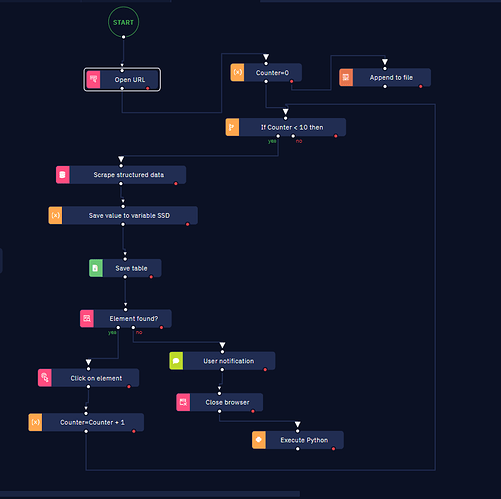
Task: Select the Save table step label
Action: coord(131,268)
